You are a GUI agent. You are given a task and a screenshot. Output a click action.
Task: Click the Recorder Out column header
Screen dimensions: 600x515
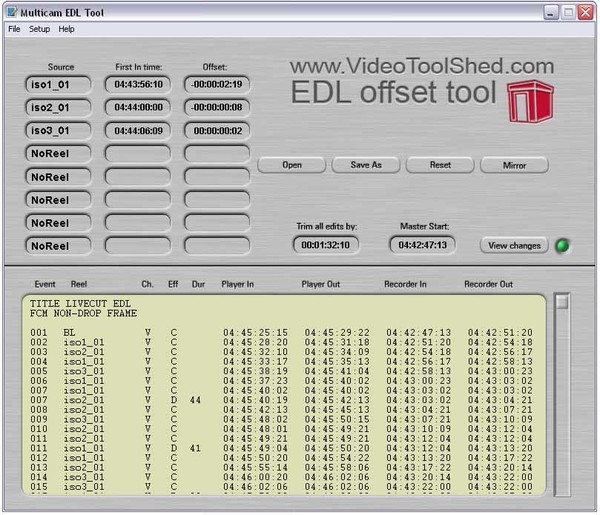click(488, 284)
